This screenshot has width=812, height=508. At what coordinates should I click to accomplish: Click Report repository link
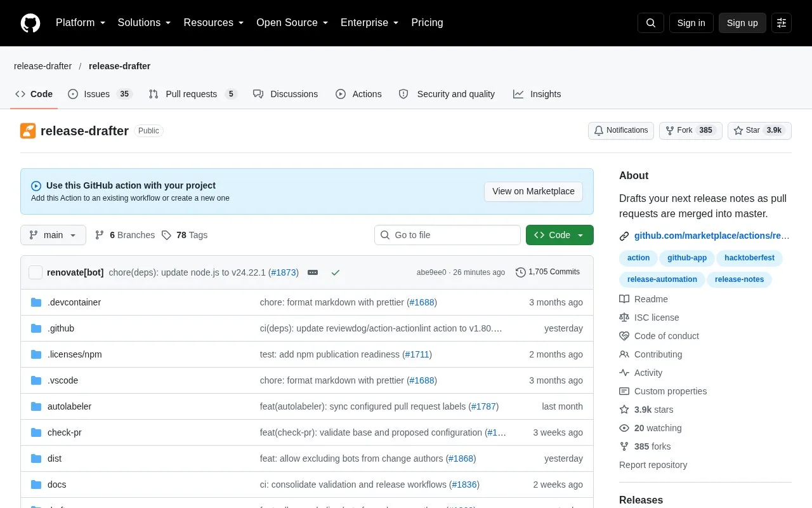point(653,465)
